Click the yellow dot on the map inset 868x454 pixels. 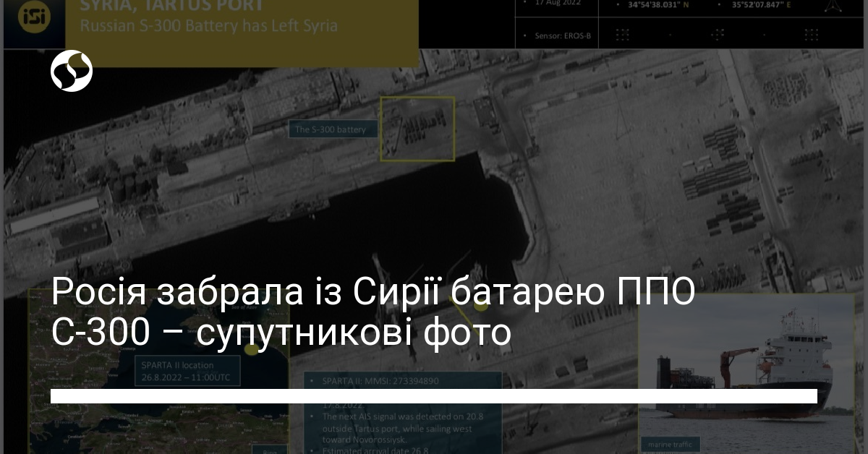pyautogui.click(x=250, y=349)
